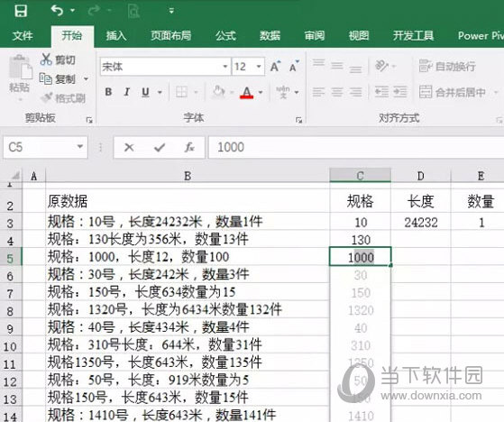Switch to the 审阅 ribbon tab

point(315,35)
